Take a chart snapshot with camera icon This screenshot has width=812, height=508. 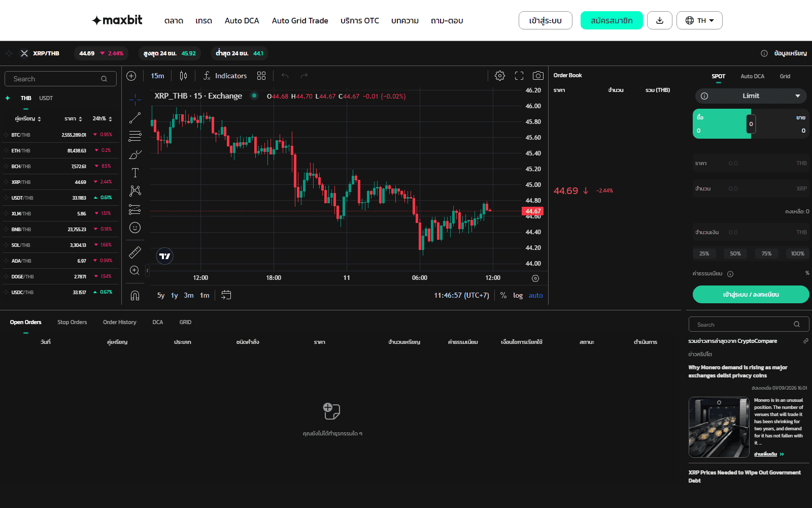(538, 76)
